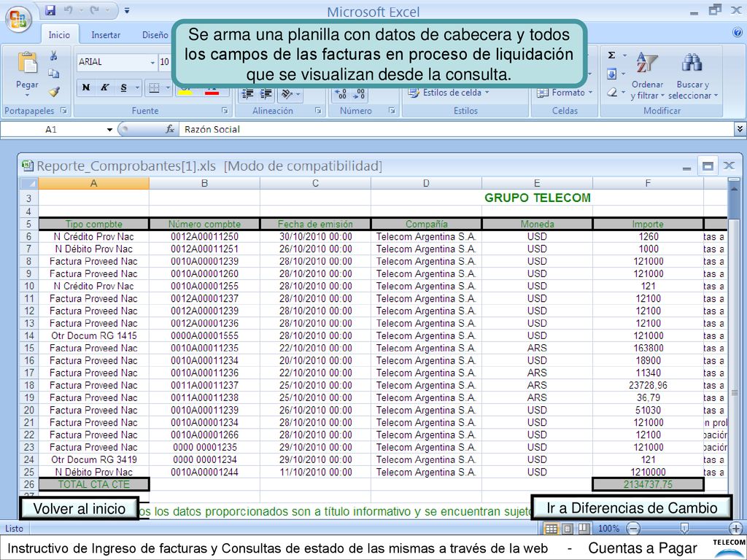Select the importe cell 23728,96
This screenshot has height=560, width=747.
pyautogui.click(x=648, y=385)
